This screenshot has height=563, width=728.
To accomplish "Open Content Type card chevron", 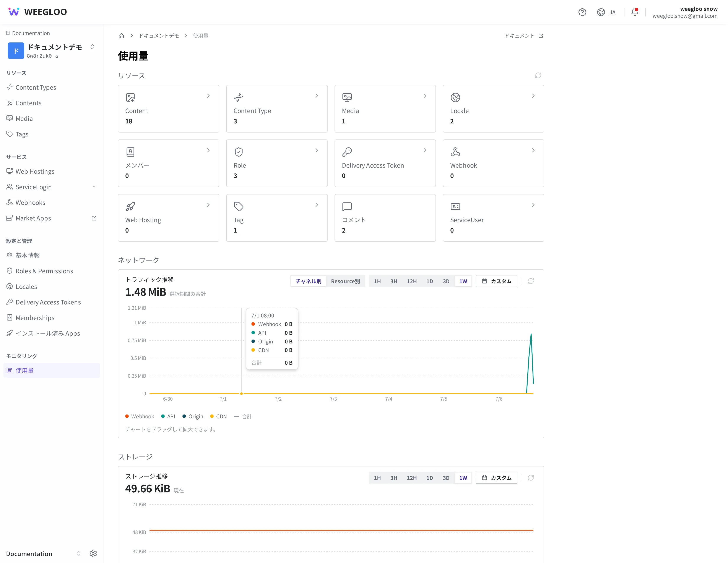I will click(x=317, y=96).
